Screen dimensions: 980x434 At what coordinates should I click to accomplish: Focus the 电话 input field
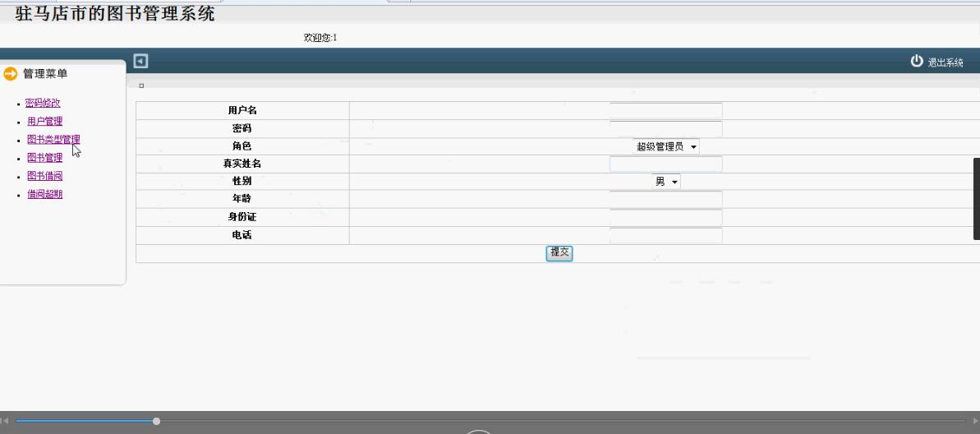click(665, 235)
